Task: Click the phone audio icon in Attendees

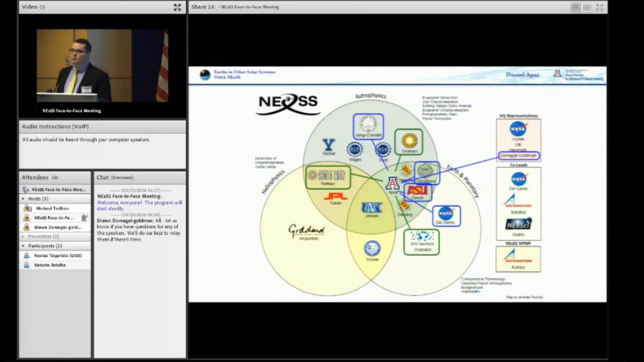Action: 26,190
